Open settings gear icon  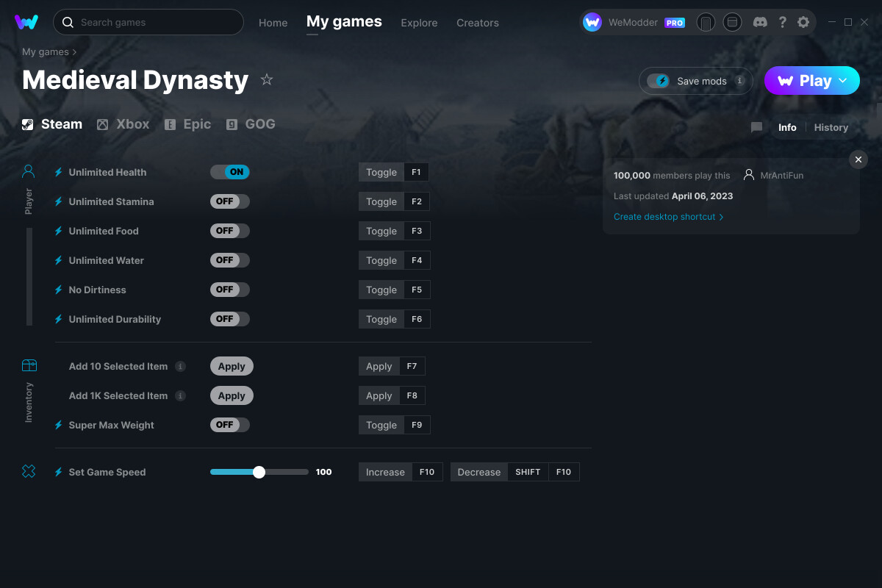(803, 22)
